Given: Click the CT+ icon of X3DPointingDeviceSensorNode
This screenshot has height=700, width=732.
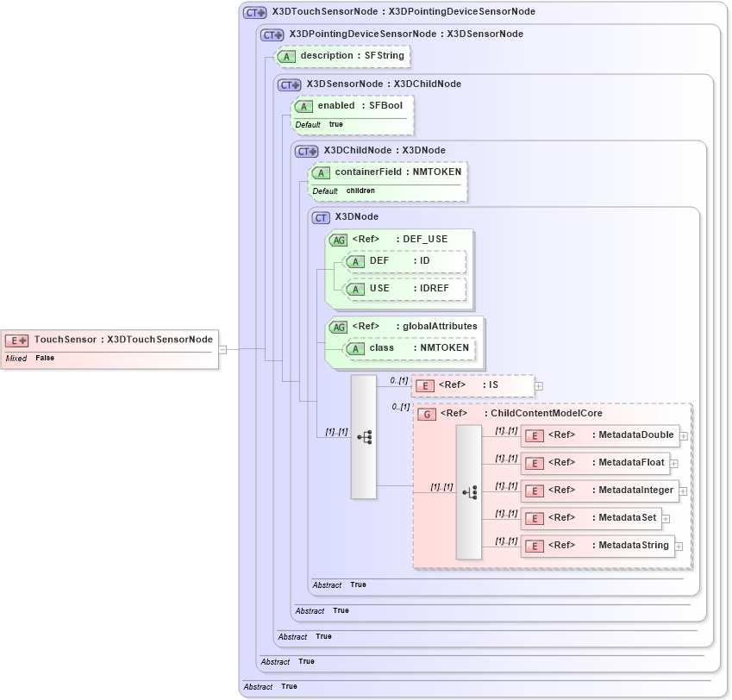Looking at the screenshot, I should pyautogui.click(x=272, y=35).
